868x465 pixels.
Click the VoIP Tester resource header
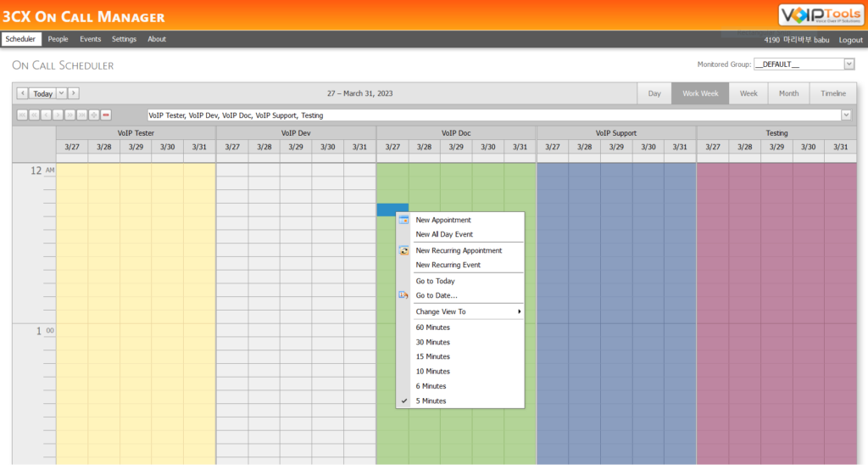pyautogui.click(x=136, y=133)
